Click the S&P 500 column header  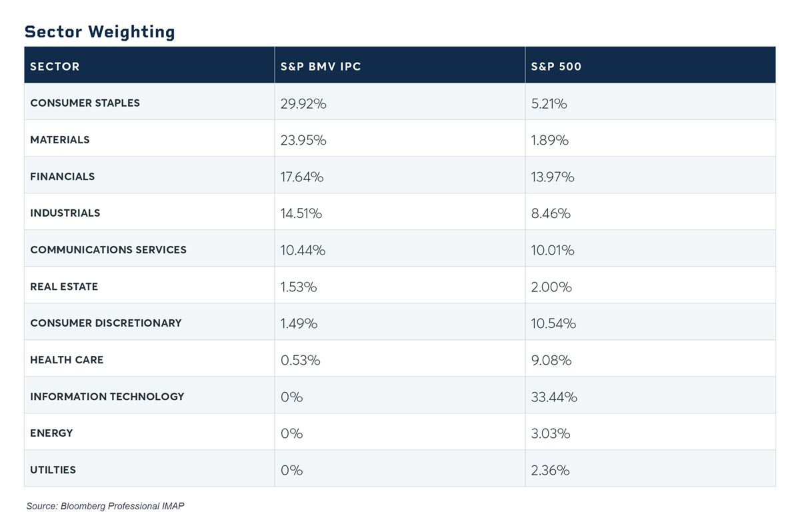(556, 67)
